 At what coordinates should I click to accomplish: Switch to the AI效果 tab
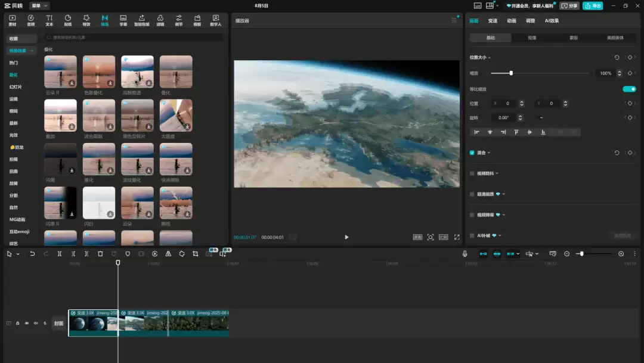(x=552, y=20)
